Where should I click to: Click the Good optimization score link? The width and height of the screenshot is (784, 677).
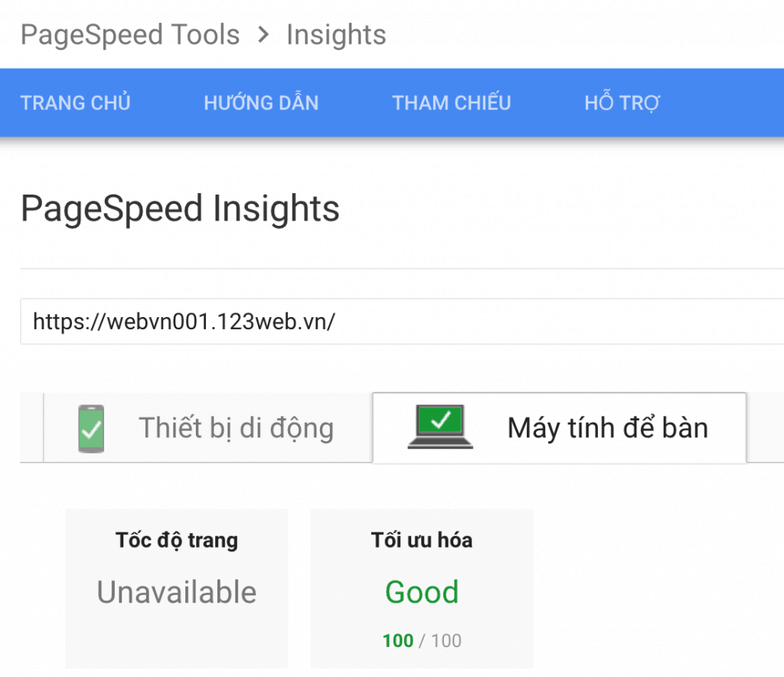coord(421,591)
